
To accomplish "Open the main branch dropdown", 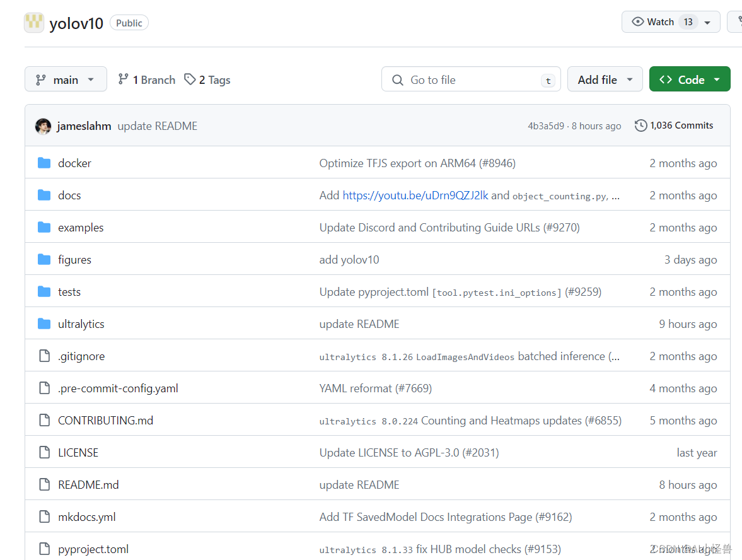I will (66, 79).
